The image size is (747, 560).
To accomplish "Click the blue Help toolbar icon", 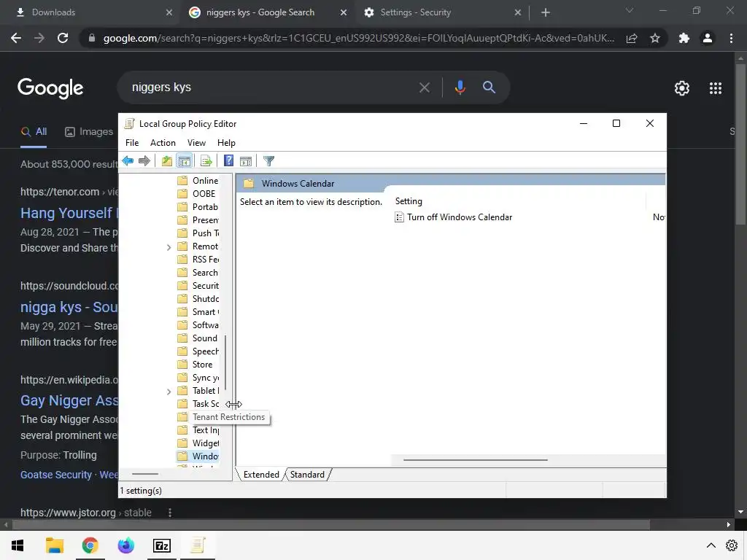I will [228, 161].
